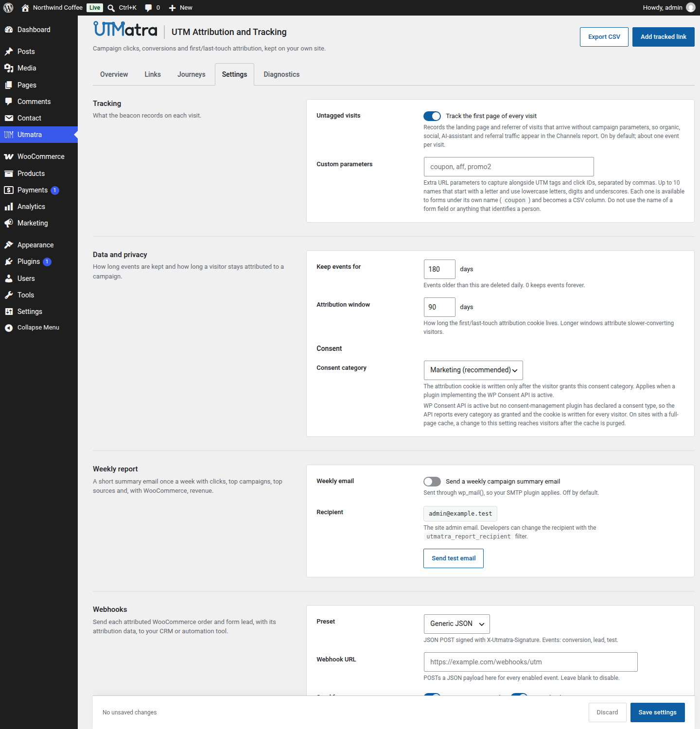Enable the weekly campaign summary email toggle
700x729 pixels.
pyautogui.click(x=432, y=482)
